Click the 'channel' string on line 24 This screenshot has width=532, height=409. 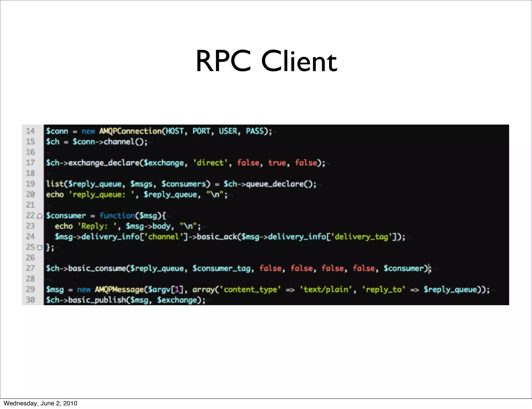163,237
